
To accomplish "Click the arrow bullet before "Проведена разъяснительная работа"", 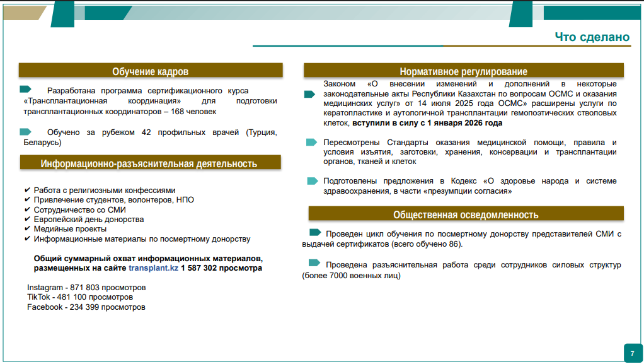I will pos(314,263).
